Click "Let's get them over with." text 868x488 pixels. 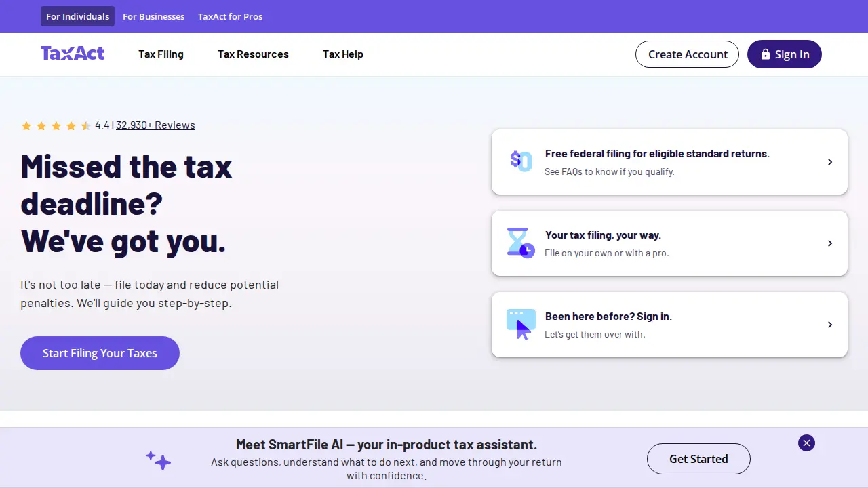[595, 334]
